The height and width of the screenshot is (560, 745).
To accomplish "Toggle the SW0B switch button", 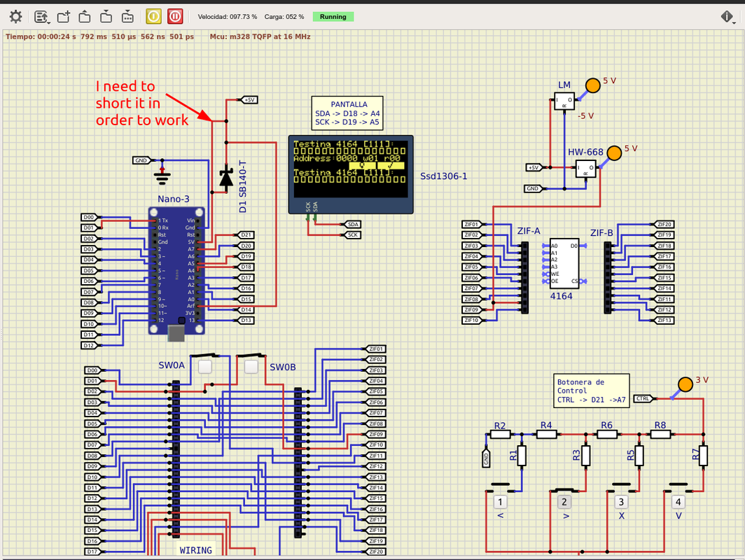I will pos(251,367).
